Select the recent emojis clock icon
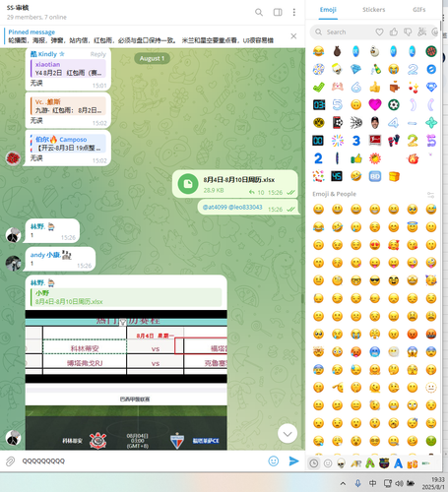The image size is (448, 492). click(314, 463)
